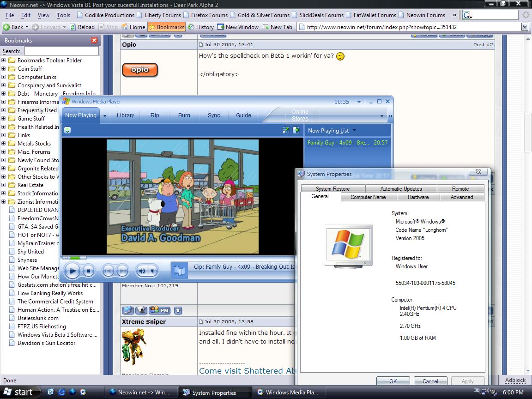Click the PM button under the forum post
This screenshot has height=399, width=532.
tap(159, 310)
